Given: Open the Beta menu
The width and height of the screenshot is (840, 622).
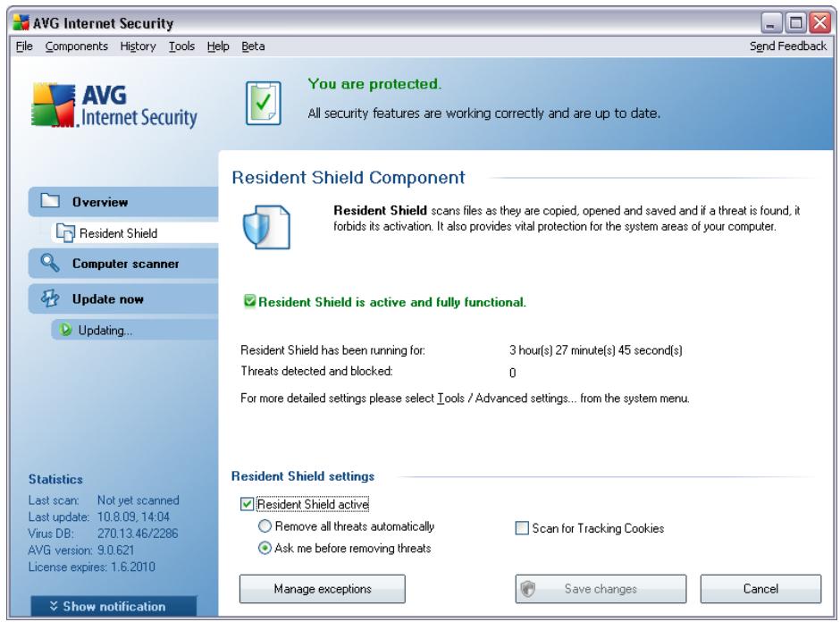Looking at the screenshot, I should coord(253,46).
